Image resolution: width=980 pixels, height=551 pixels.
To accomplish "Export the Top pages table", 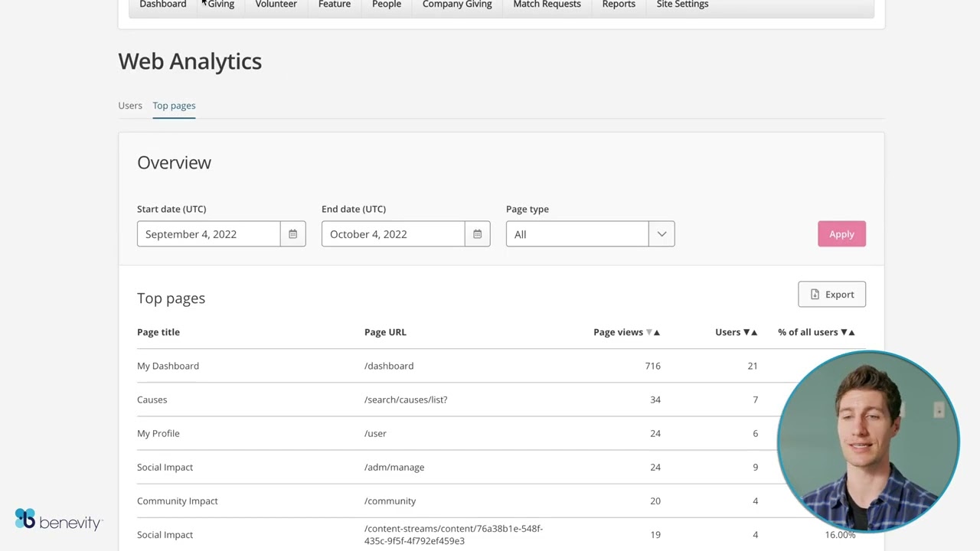I will [x=831, y=295].
